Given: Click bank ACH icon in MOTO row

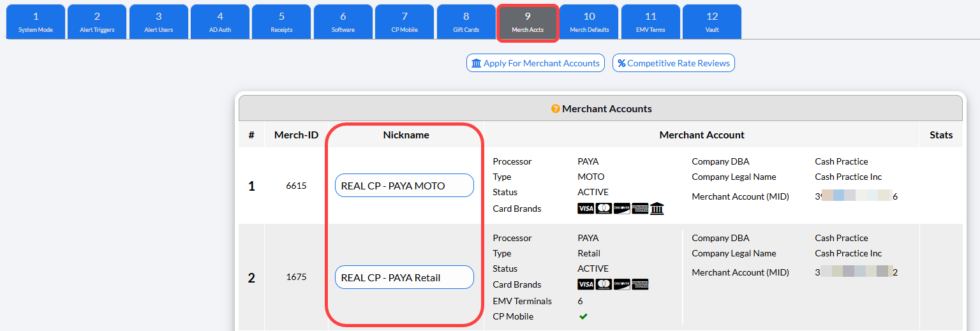Looking at the screenshot, I should pos(657,209).
